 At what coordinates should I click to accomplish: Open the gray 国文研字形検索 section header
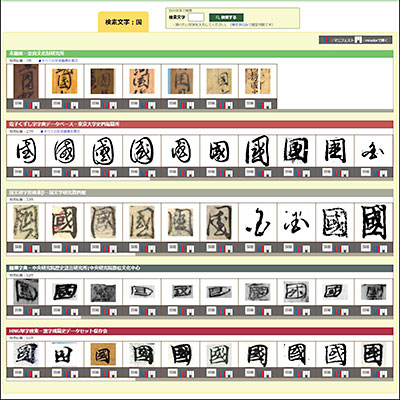coord(200,193)
